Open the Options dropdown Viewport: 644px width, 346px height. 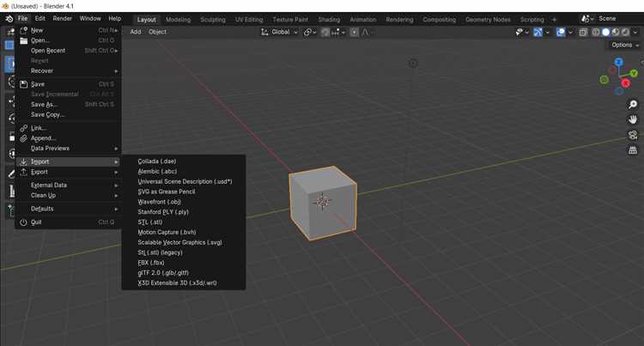click(x=625, y=46)
